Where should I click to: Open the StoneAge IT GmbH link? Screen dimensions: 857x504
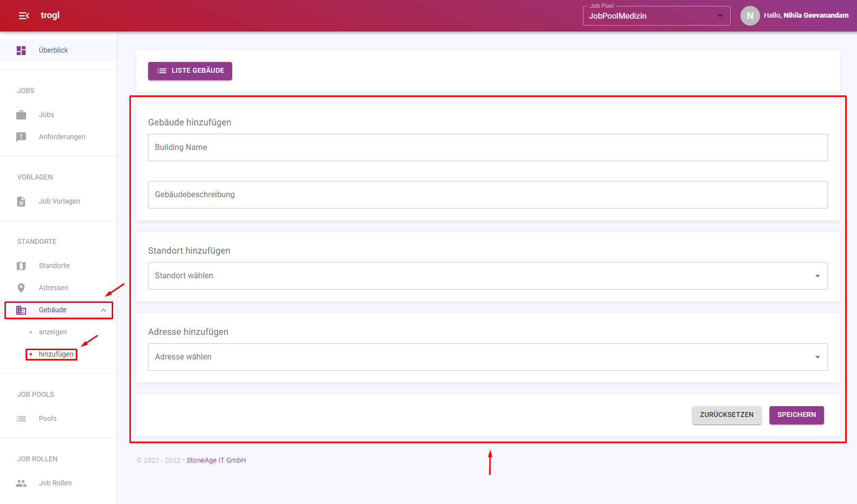[216, 460]
